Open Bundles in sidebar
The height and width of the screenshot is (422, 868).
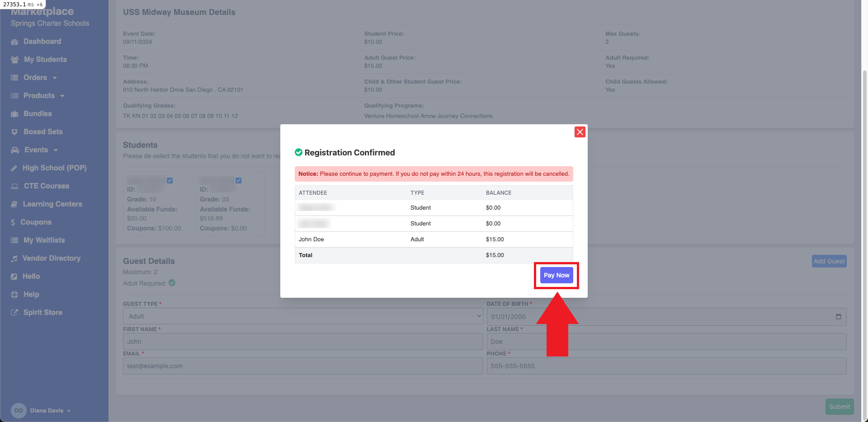[38, 113]
